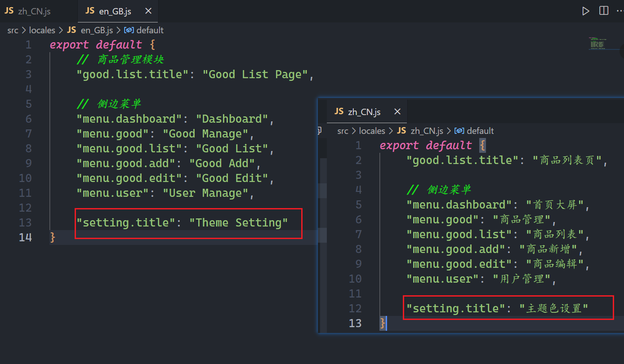The width and height of the screenshot is (624, 364).
Task: Click the 'locales' breadcrumb in the zh_CN.js overlay
Action: coord(372,131)
